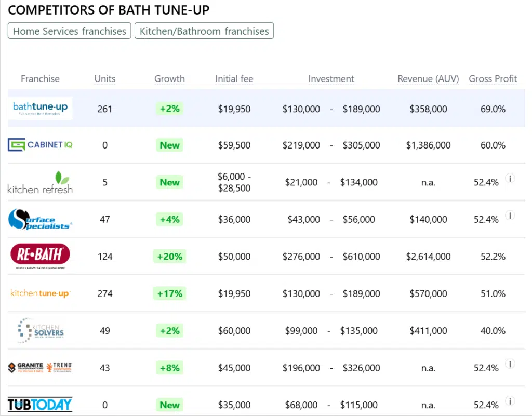This screenshot has width=532, height=416.
Task: Select the Kitchen Refresh logo
Action: (x=40, y=182)
